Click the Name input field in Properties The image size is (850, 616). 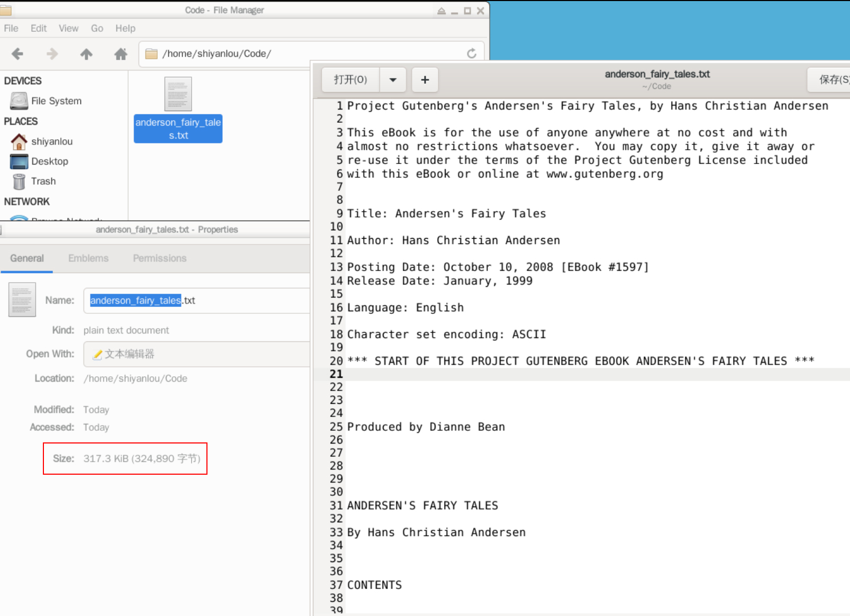[196, 301]
